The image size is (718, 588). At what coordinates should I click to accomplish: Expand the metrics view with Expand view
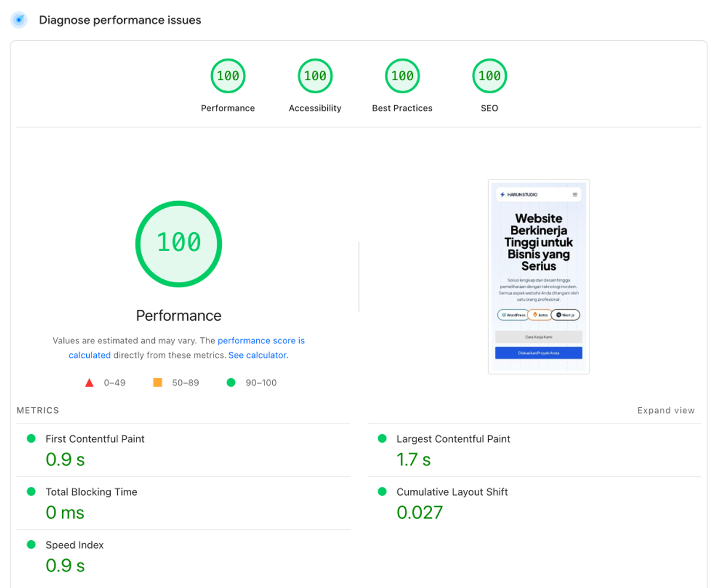(666, 410)
